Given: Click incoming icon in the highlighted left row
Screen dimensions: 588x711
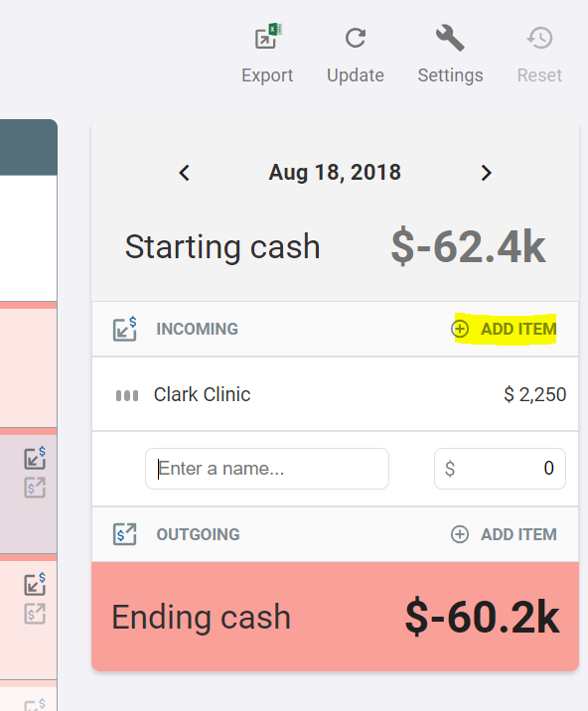Looking at the screenshot, I should 35,458.
